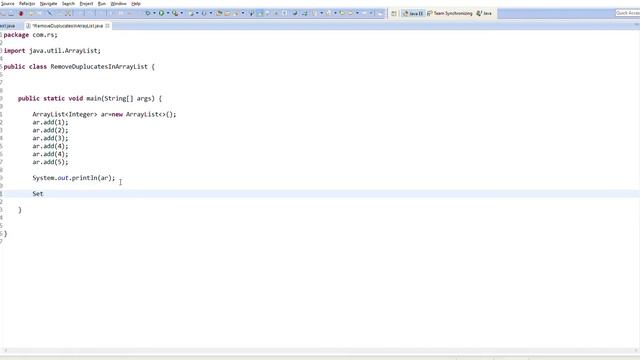
Task: Open the Help menu
Action: (136, 4)
